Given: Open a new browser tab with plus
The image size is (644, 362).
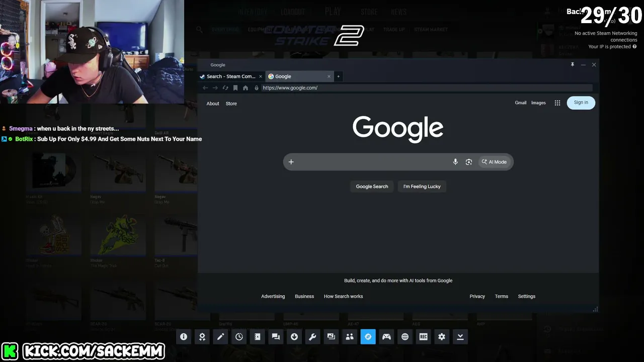Looking at the screenshot, I should click(339, 76).
